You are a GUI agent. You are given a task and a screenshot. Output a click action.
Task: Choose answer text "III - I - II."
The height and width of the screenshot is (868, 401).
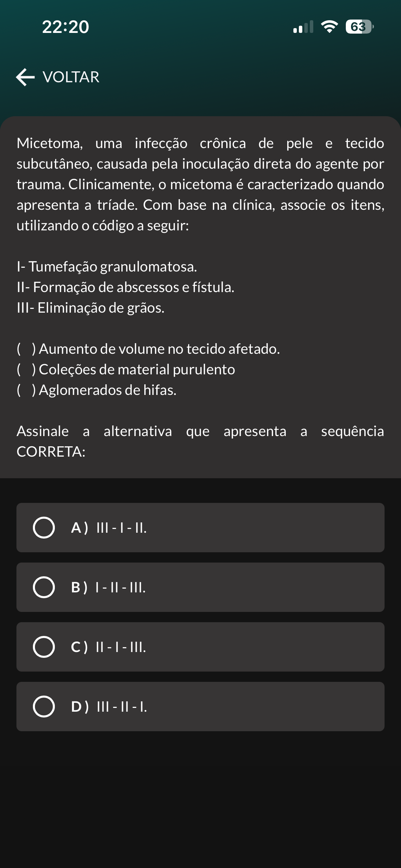pyautogui.click(x=121, y=528)
